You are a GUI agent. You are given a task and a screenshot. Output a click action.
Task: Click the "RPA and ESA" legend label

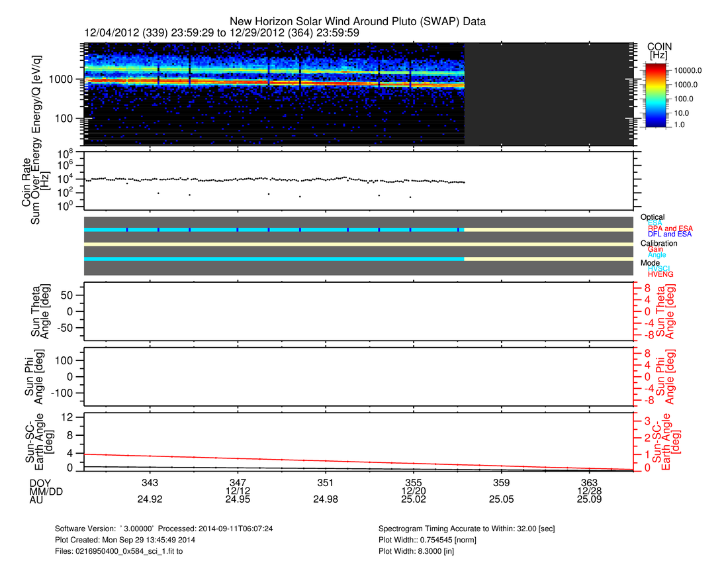[x=666, y=229]
